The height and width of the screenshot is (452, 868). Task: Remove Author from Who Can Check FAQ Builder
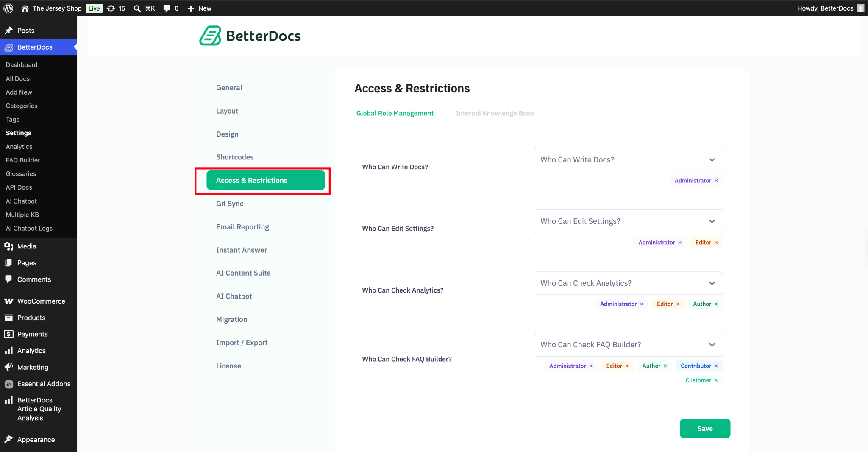(x=665, y=366)
